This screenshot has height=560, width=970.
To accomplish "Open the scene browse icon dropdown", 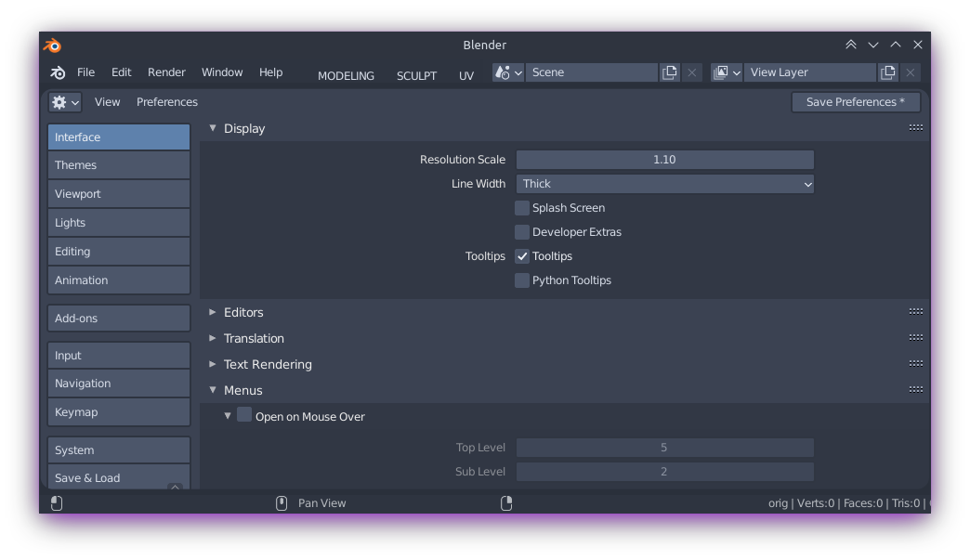I will 508,72.
